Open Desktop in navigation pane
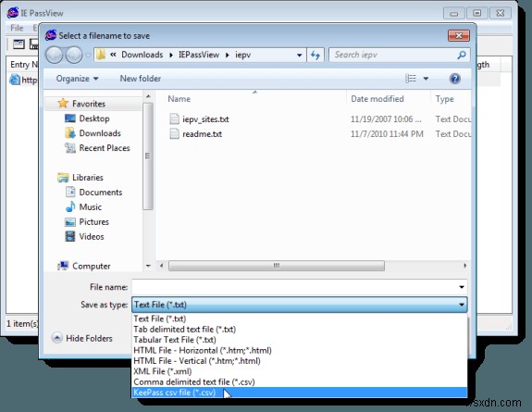Screen dimensions: 532x412 point(94,119)
